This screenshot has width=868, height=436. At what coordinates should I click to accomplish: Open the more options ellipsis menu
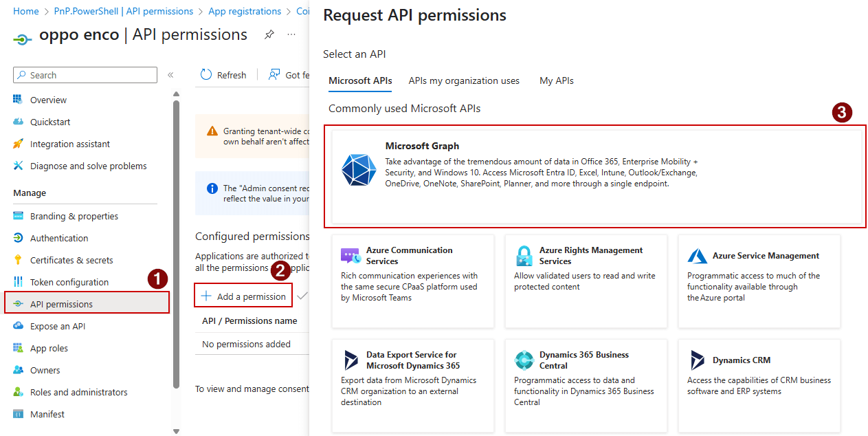pyautogui.click(x=291, y=35)
